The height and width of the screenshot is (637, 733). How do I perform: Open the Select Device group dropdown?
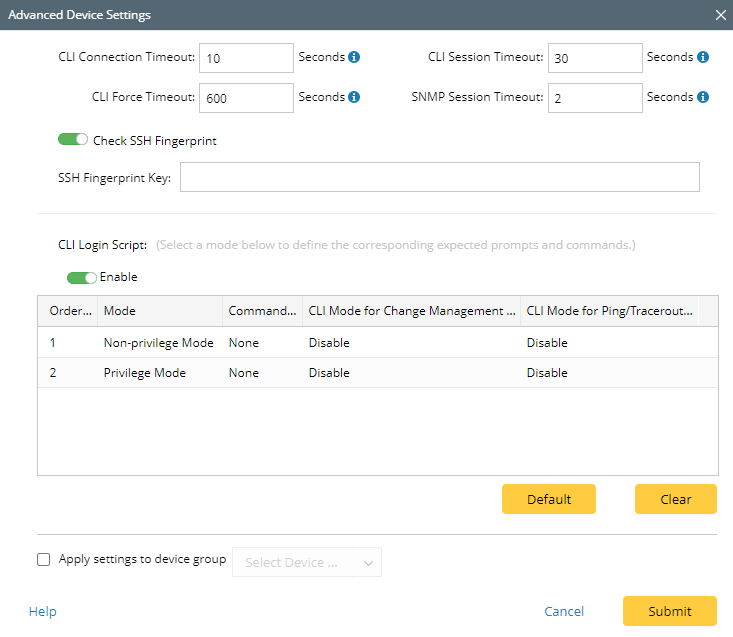(x=306, y=563)
